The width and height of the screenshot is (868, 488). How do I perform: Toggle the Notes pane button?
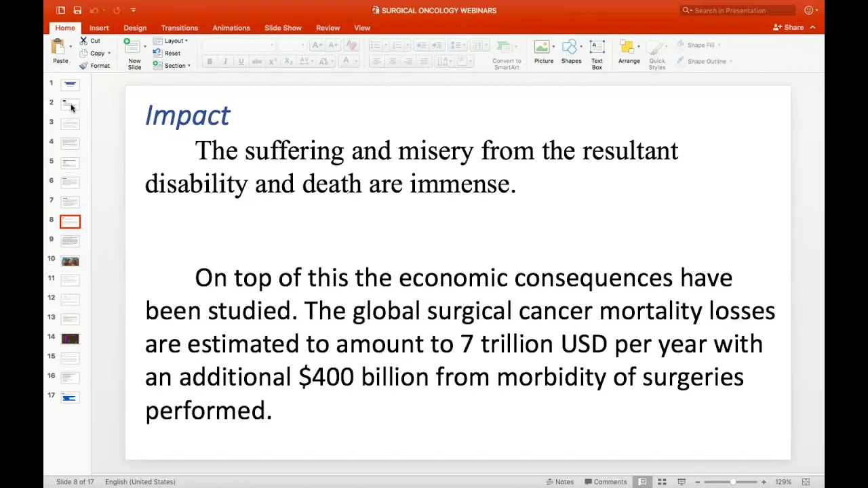point(559,482)
